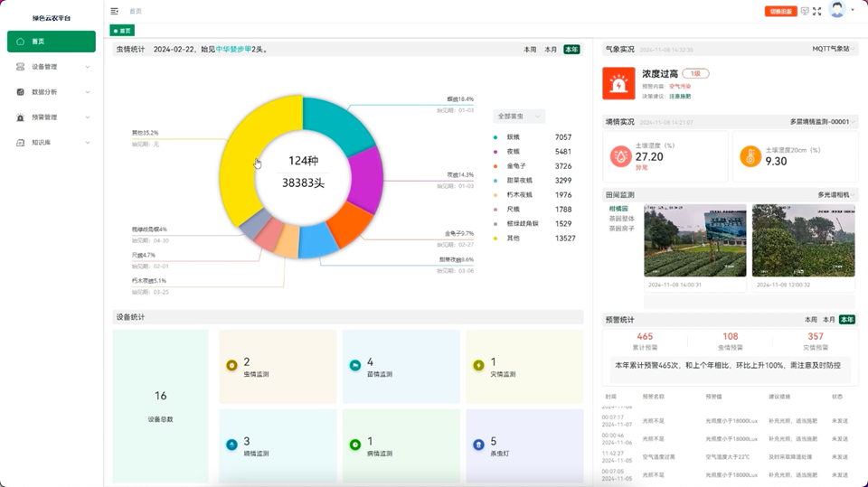
Task: Open the 中华婪步甲 pest link
Action: tap(234, 50)
